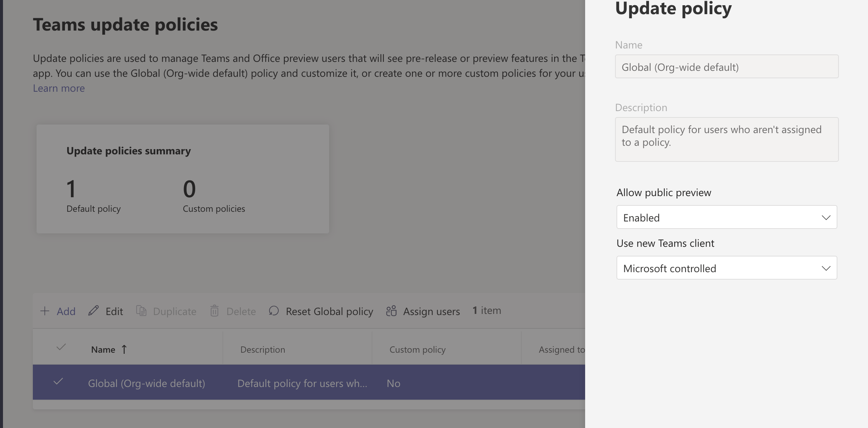Click the Duplicate toolbar label
Screen dimensions: 868x428
(x=175, y=311)
